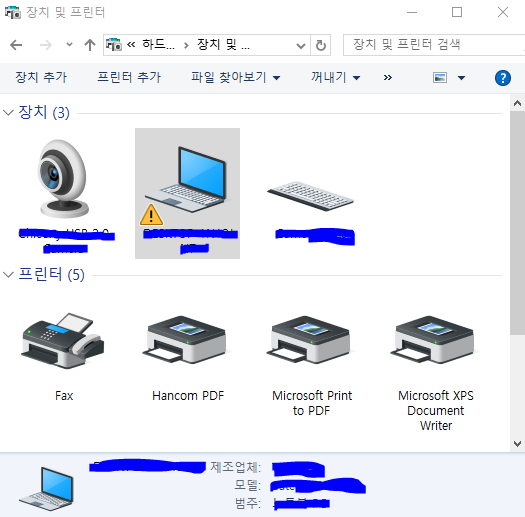Maximize the 장치 및 프린터 window
The image size is (525, 517).
457,12
